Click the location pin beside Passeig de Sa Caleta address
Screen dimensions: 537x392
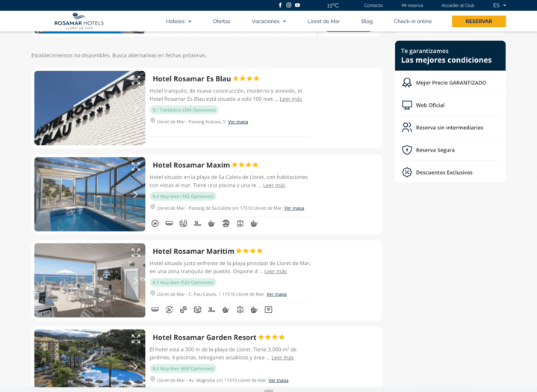[153, 207]
